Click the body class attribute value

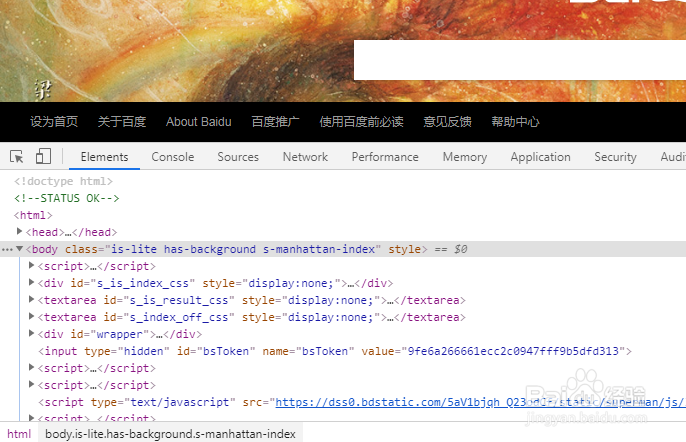pos(243,249)
